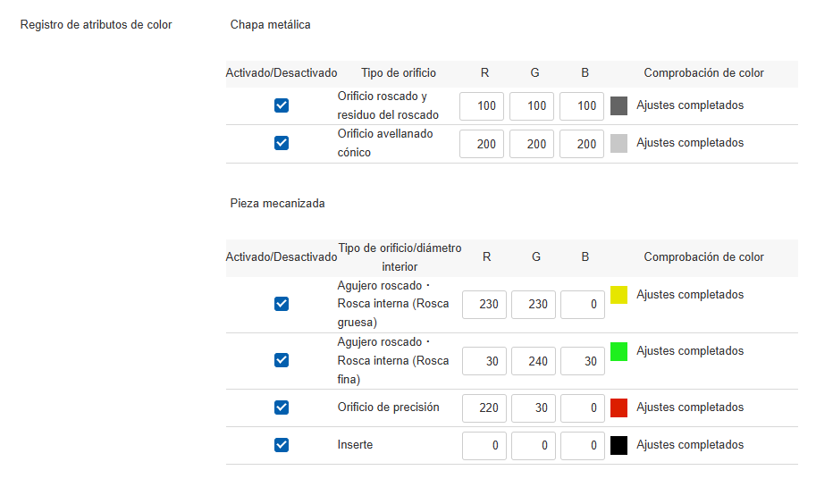Disable the Rosca gruesa checkbox

click(x=282, y=304)
